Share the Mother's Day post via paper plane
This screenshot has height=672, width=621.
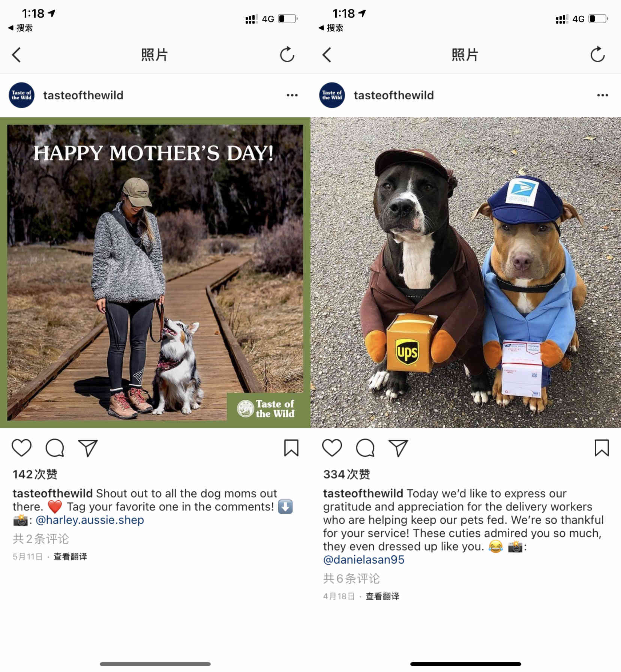click(x=88, y=448)
